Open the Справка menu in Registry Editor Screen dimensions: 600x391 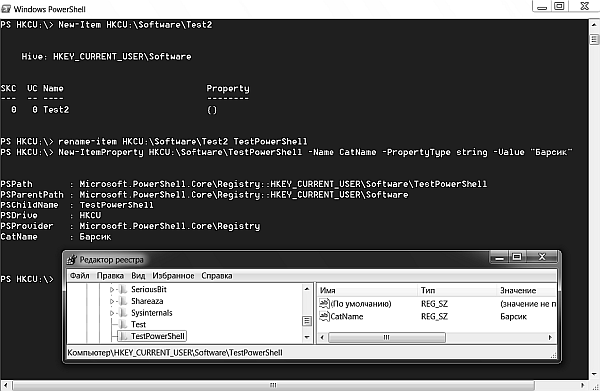(217, 276)
